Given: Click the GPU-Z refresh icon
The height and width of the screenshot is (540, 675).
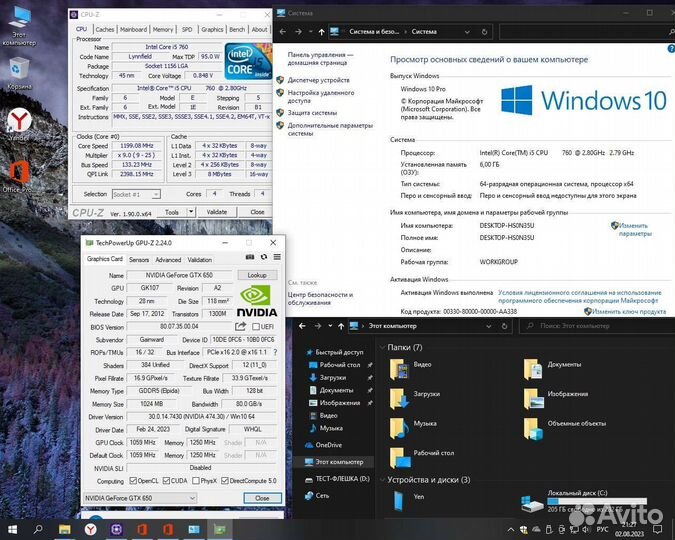Looking at the screenshot, I should click(x=264, y=257).
